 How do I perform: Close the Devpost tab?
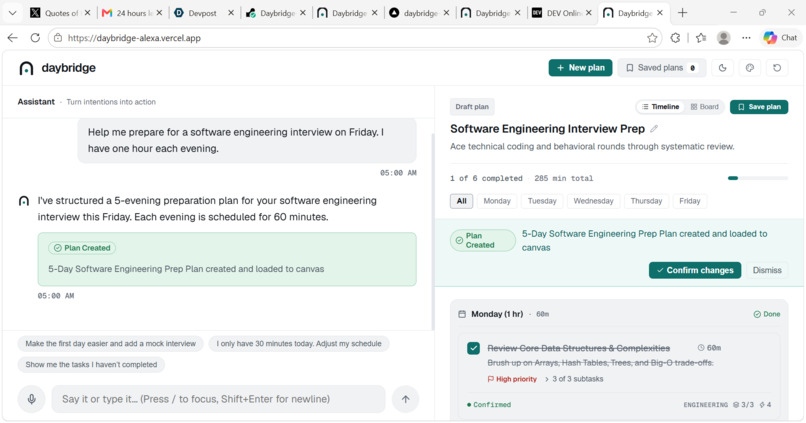(231, 13)
